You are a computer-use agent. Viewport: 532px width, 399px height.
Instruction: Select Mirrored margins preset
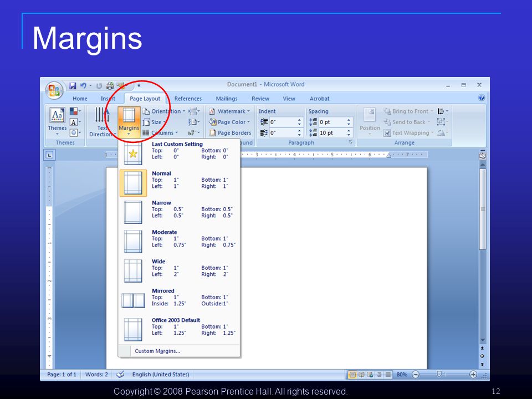(x=179, y=300)
